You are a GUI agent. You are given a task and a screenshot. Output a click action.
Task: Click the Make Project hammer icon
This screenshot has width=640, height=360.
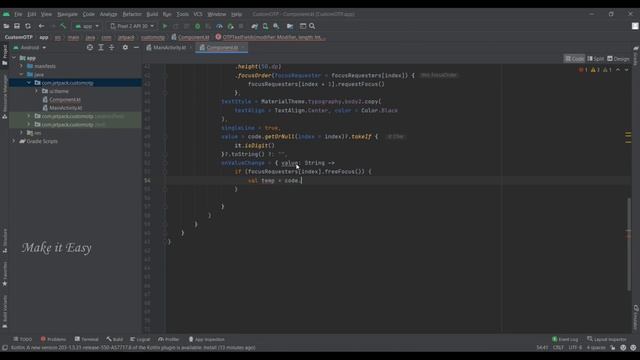[x=63, y=26]
